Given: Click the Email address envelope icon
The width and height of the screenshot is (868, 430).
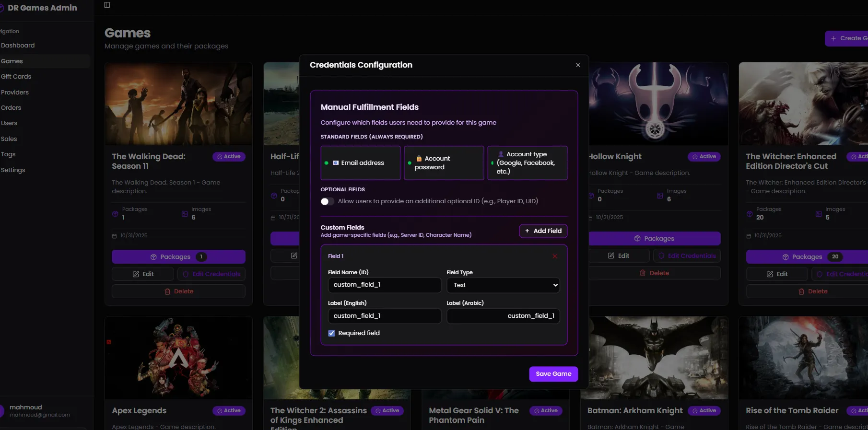Looking at the screenshot, I should click(x=336, y=163).
